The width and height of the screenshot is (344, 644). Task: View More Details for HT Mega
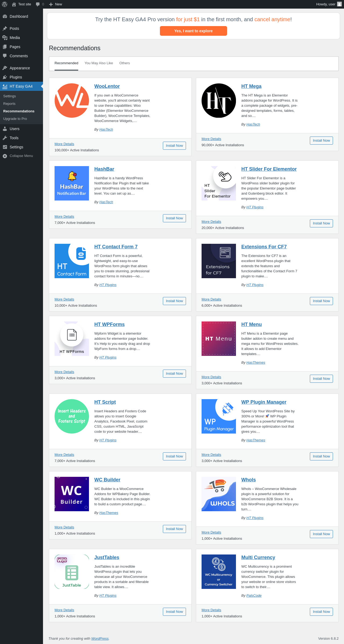[x=211, y=139]
